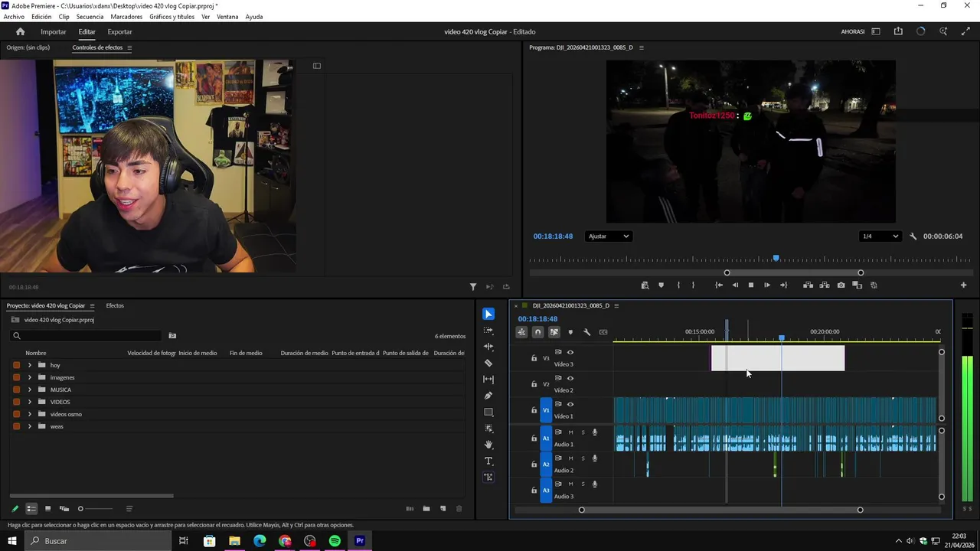Viewport: 980px width, 551px height.
Task: Switch to the Importar workspace tab
Action: (54, 32)
